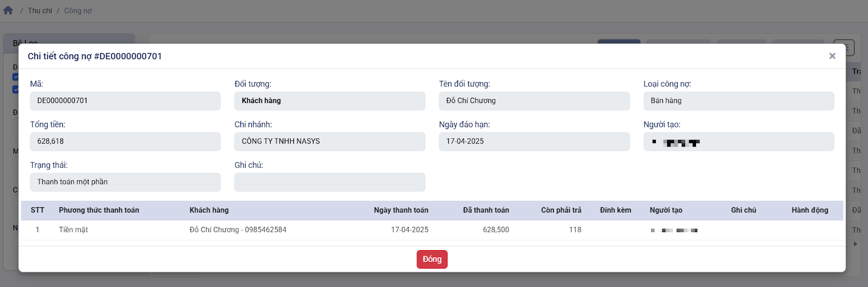Click the Phương thức thanh toán column header
The width and height of the screenshot is (868, 287).
click(x=99, y=210)
